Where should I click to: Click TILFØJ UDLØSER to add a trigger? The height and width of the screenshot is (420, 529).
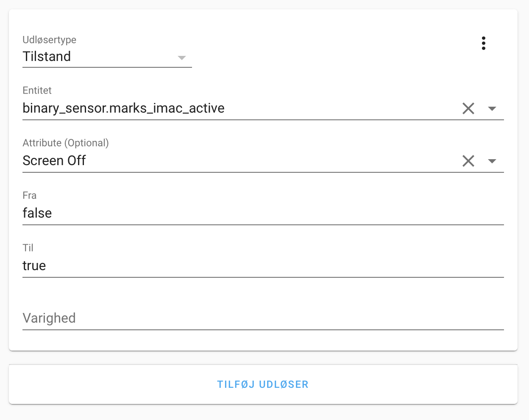263,384
